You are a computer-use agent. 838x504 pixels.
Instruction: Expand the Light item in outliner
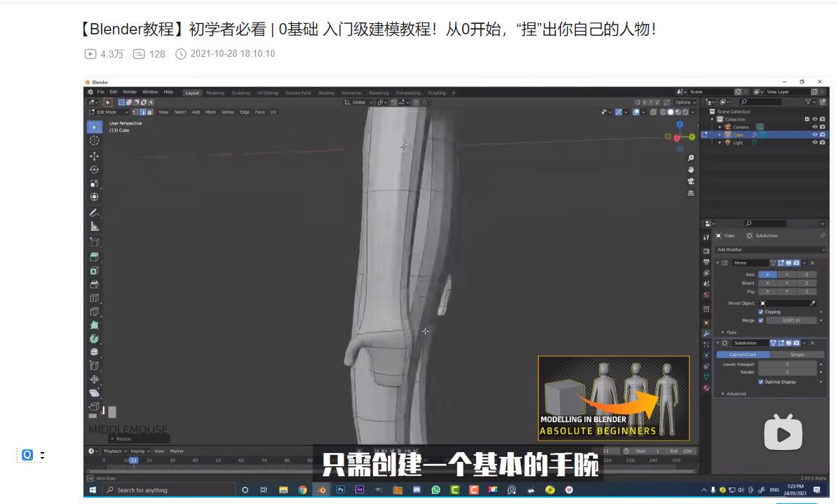pyautogui.click(x=720, y=143)
